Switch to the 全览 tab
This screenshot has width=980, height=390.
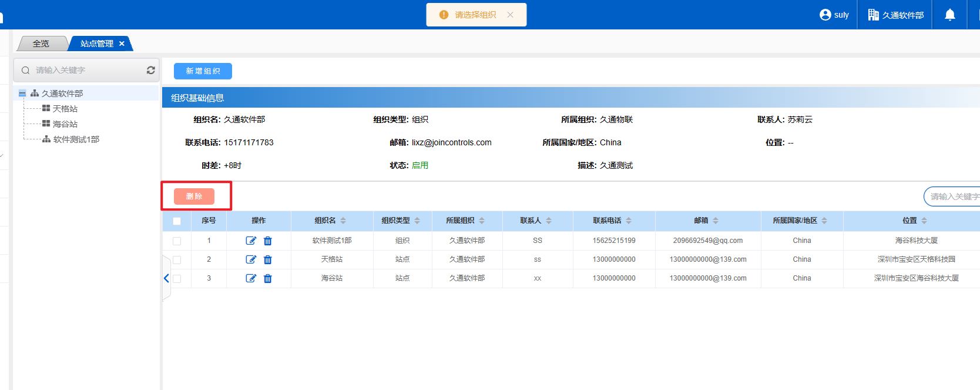point(41,44)
